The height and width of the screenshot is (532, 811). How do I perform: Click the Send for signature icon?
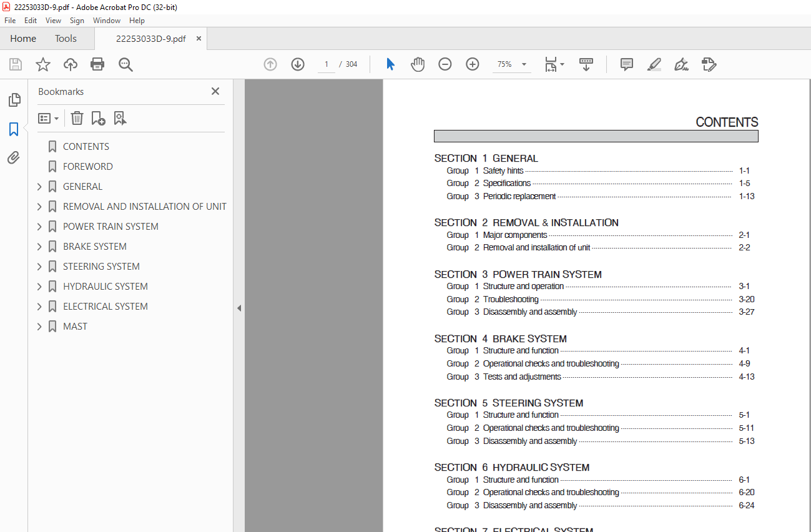pyautogui.click(x=709, y=64)
